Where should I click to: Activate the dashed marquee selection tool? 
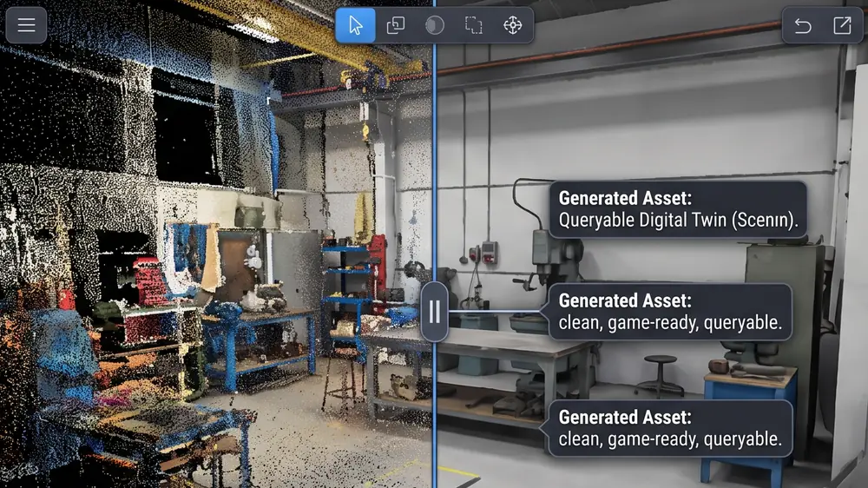(473, 25)
